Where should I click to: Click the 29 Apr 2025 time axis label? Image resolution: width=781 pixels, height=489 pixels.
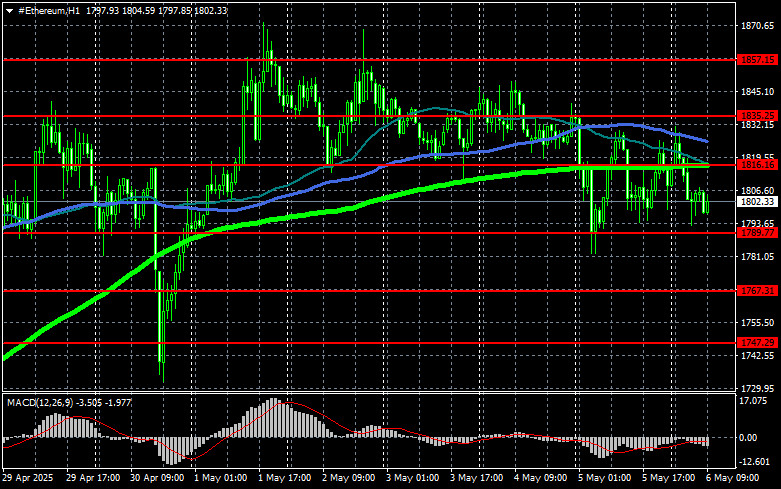click(x=28, y=478)
